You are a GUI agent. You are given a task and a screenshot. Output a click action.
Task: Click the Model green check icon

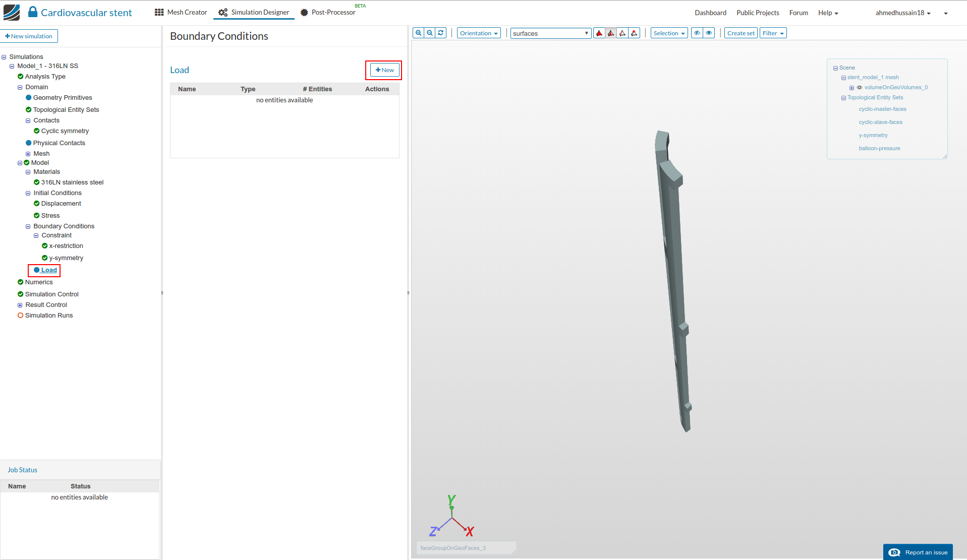point(27,163)
